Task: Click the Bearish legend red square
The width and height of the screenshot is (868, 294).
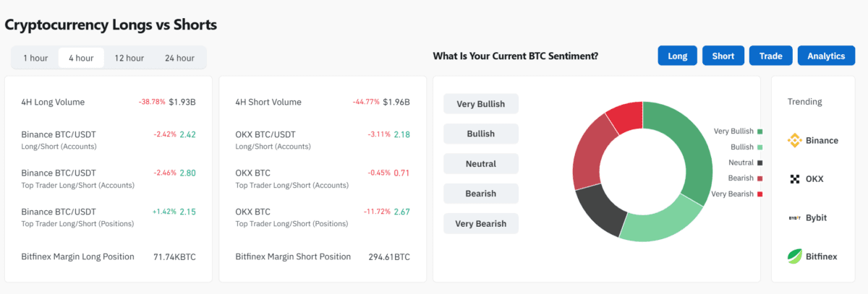Action: click(759, 178)
